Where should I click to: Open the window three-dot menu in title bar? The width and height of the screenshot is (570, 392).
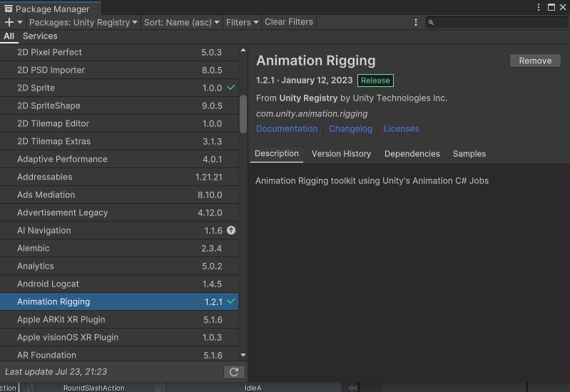pyautogui.click(x=539, y=7)
